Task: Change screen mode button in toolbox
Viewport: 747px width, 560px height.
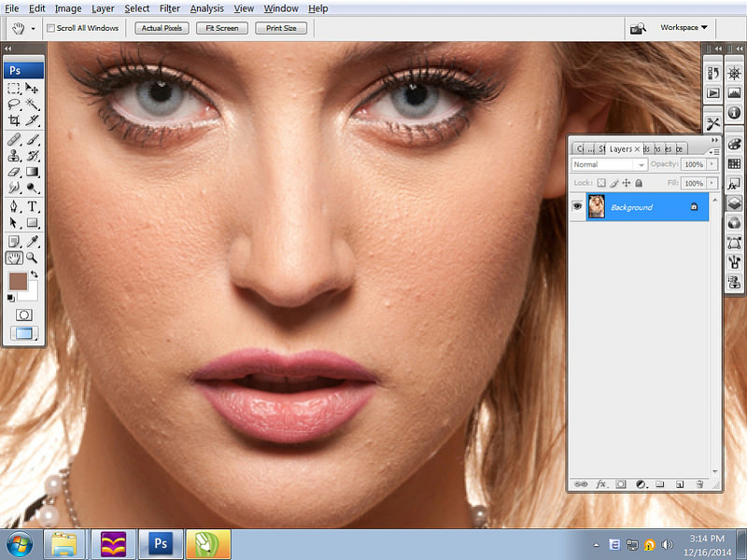Action: [24, 333]
